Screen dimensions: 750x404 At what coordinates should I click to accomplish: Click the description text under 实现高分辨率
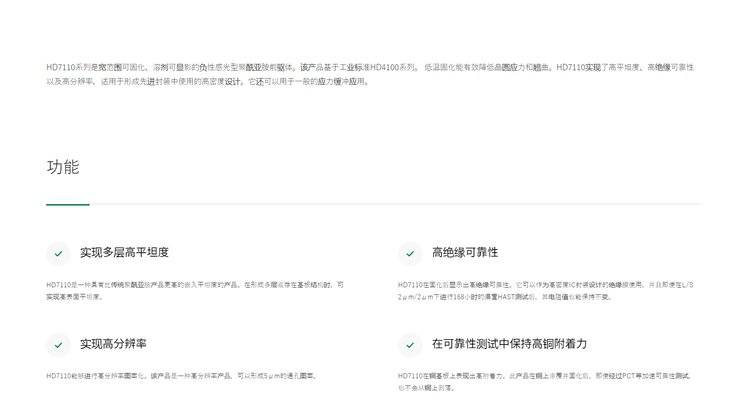click(181, 376)
